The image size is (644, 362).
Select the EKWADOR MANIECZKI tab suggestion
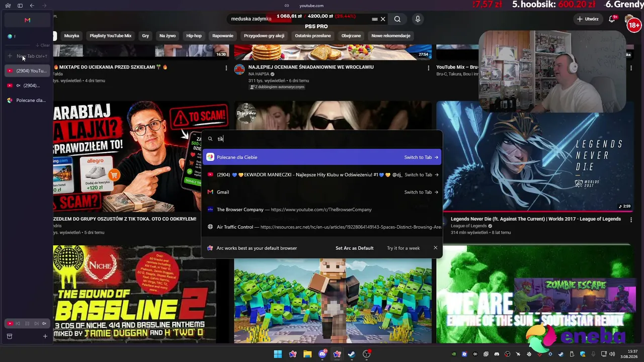click(x=322, y=174)
